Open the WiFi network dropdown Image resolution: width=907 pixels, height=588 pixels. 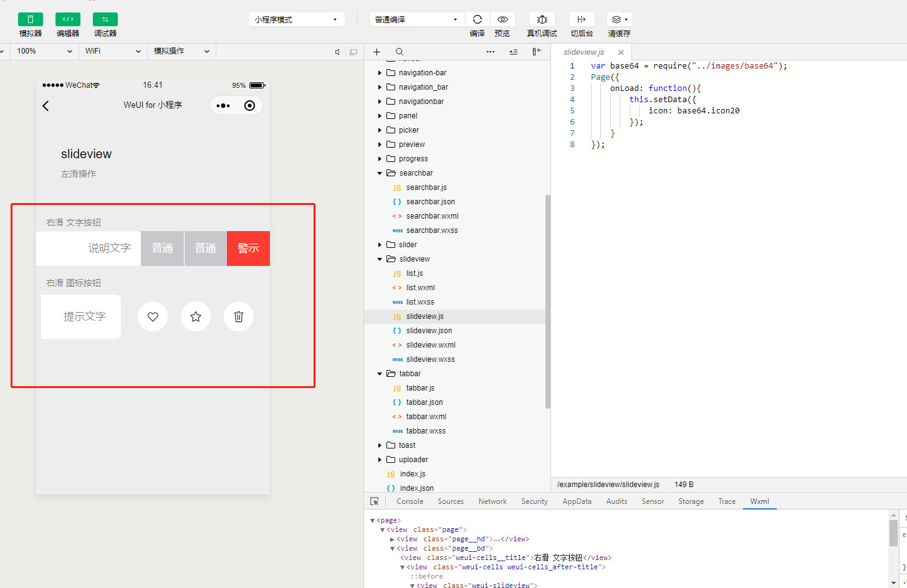click(x=113, y=51)
